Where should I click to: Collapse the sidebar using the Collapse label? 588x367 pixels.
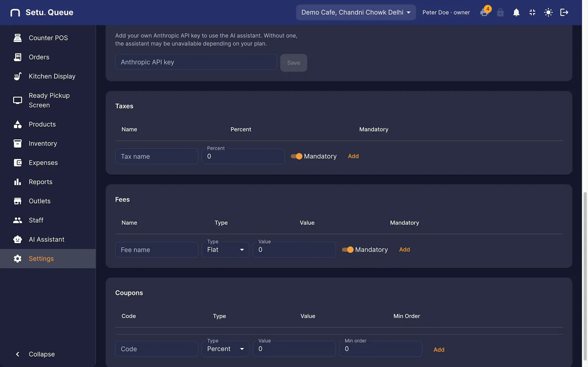coord(42,354)
